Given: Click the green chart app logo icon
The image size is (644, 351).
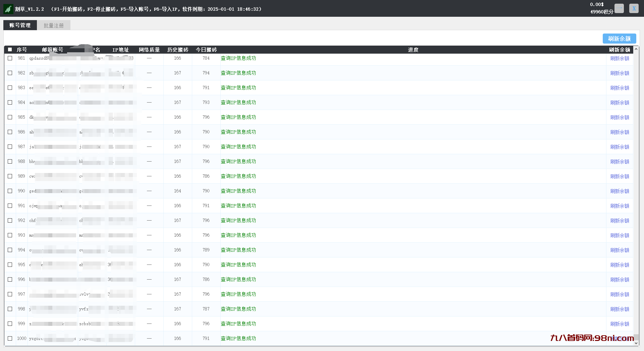Looking at the screenshot, I should [x=8, y=9].
